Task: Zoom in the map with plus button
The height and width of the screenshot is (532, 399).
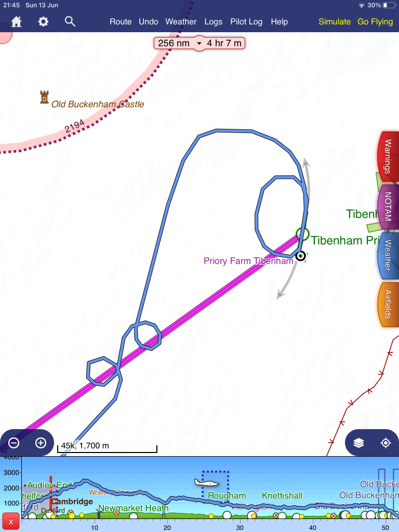Action: point(41,443)
